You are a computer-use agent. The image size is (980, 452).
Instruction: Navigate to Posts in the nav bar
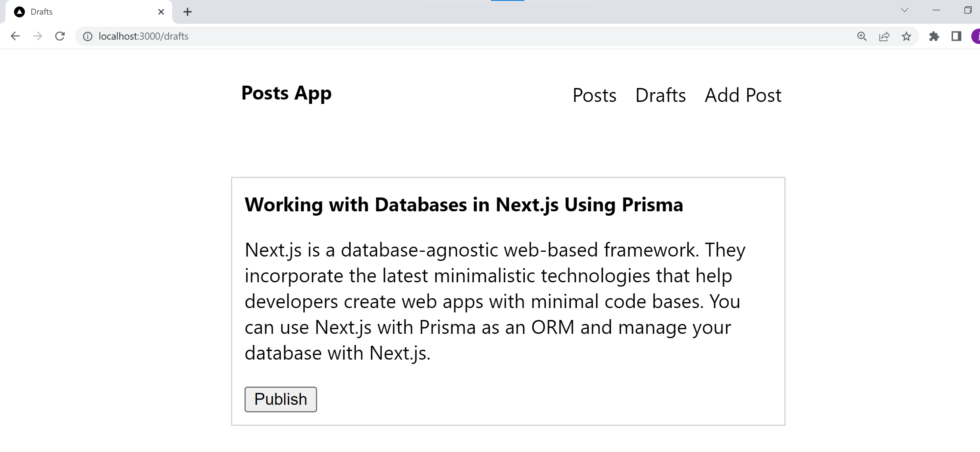pyautogui.click(x=594, y=95)
